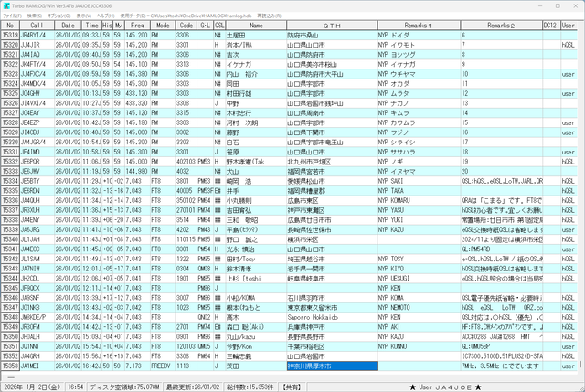Screen dimensions: 585x392
Task: Open the 使用データ(D) menu
Action: click(186, 16)
